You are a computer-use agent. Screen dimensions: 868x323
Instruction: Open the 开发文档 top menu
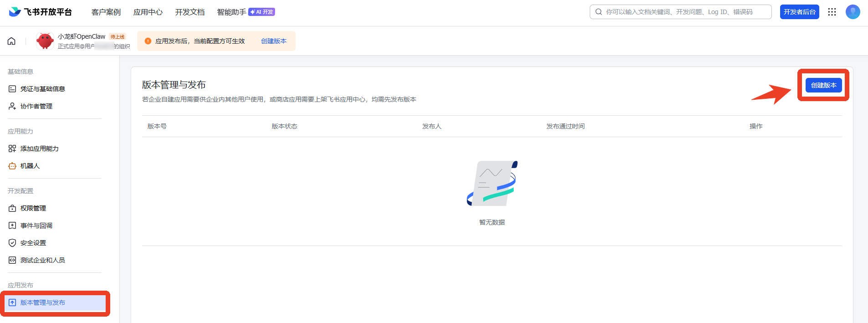point(190,12)
